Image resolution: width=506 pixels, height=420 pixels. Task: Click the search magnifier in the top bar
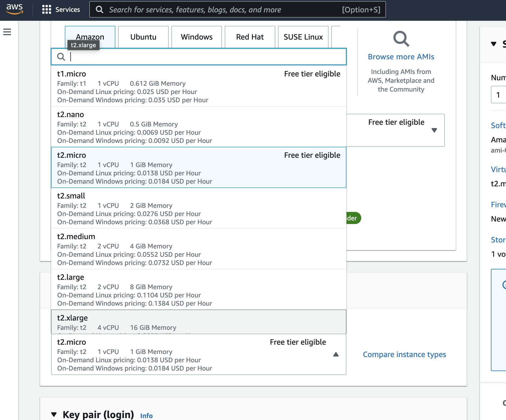click(x=99, y=9)
